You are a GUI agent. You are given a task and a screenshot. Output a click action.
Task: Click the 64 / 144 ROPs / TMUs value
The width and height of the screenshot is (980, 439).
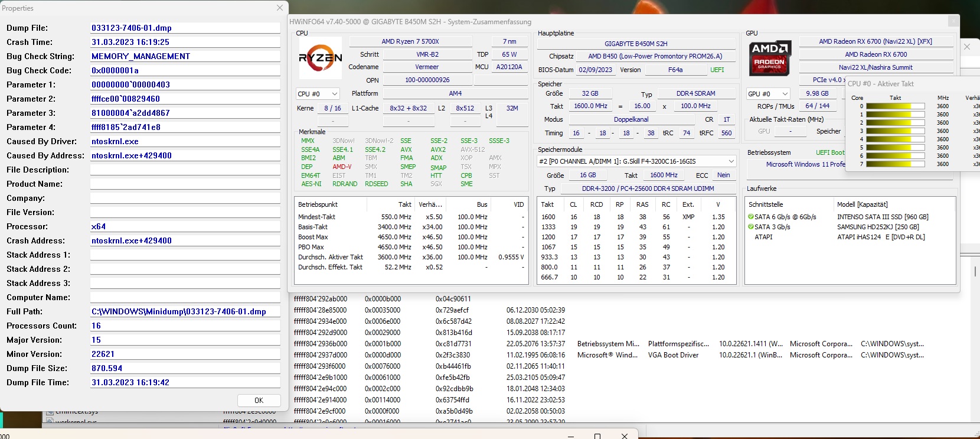[817, 106]
